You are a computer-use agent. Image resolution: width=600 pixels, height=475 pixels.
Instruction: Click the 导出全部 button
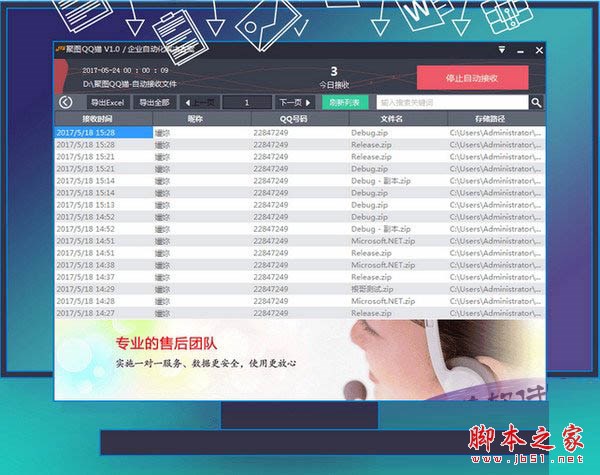click(x=155, y=102)
